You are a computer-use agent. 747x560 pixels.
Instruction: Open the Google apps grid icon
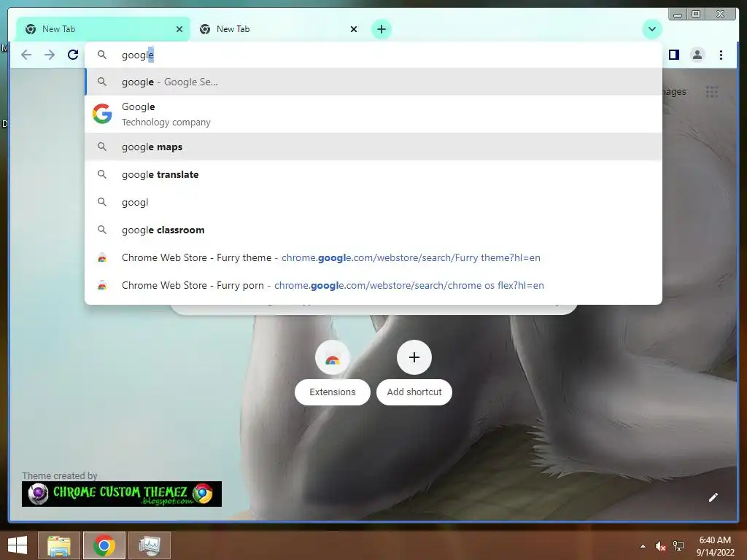click(x=712, y=92)
